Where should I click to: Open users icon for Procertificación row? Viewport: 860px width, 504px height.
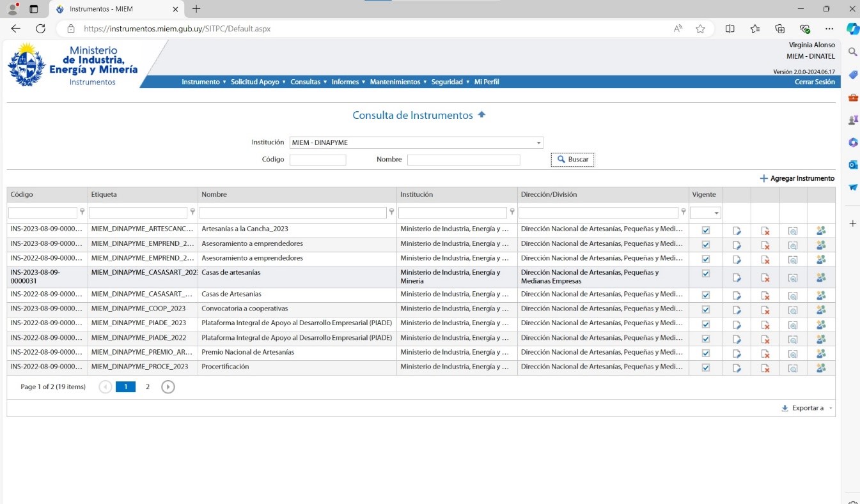click(x=821, y=367)
